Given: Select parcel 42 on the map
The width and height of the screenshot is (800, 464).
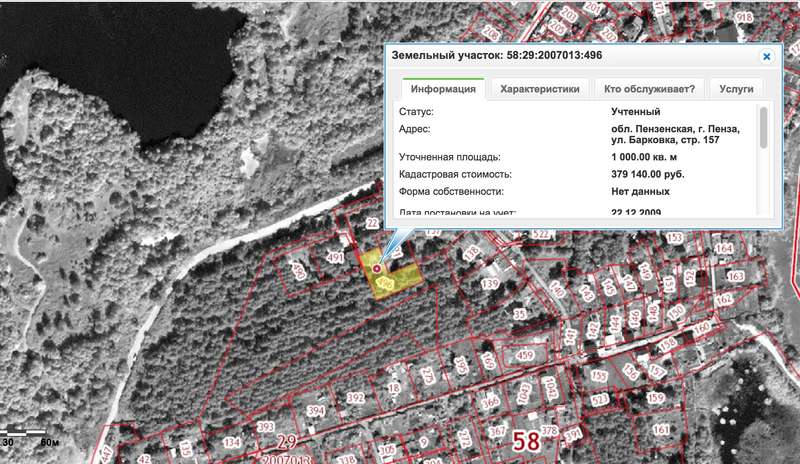Looking at the screenshot, I should [x=144, y=459].
